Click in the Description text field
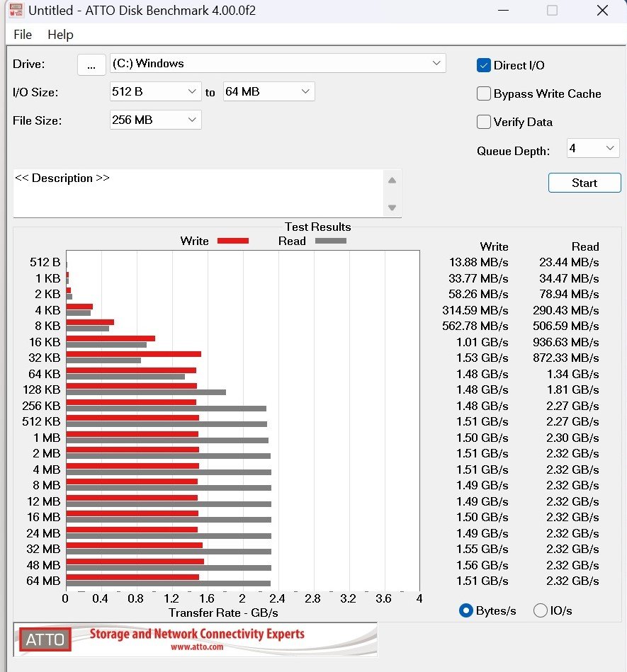627x672 pixels. click(198, 193)
